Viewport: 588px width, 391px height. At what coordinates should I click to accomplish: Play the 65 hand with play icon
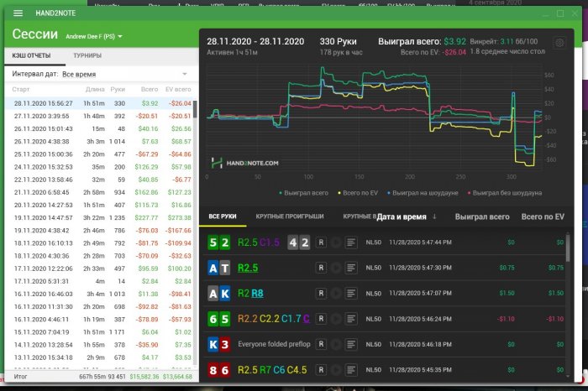(x=336, y=319)
